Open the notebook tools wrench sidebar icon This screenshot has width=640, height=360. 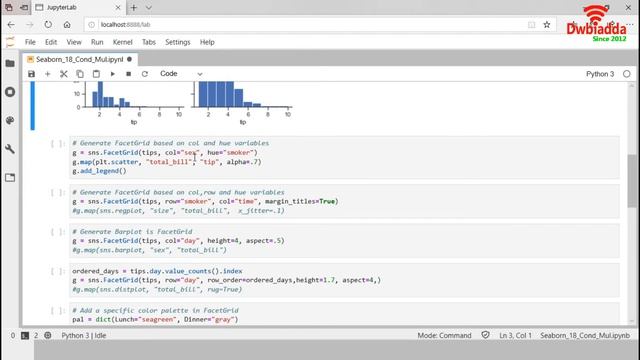(10, 149)
